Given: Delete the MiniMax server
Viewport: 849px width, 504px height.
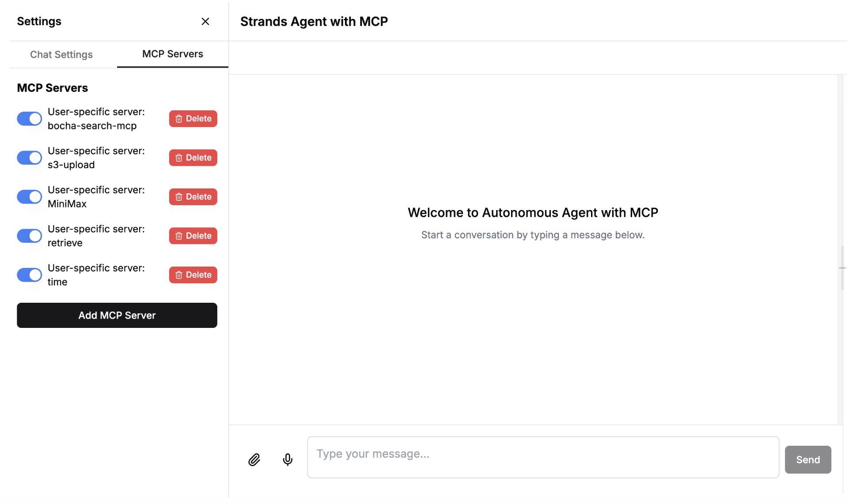Looking at the screenshot, I should point(193,197).
